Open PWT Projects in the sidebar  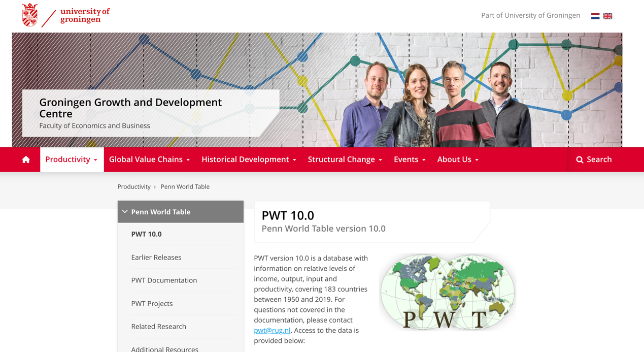pos(152,304)
